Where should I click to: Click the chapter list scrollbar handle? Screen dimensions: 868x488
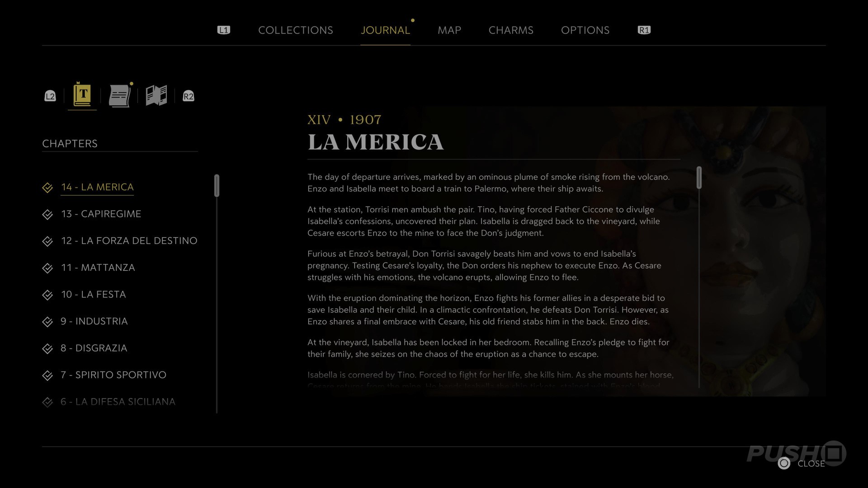(x=217, y=185)
